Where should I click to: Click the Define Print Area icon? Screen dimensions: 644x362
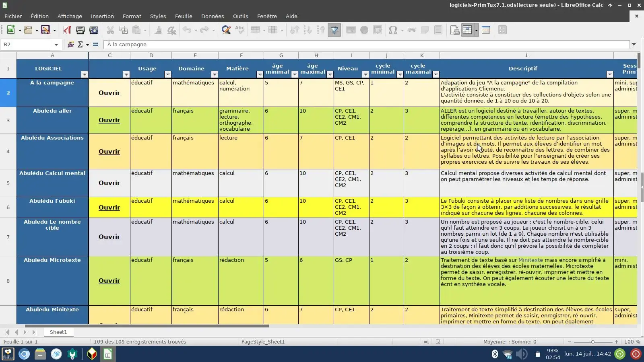pyautogui.click(x=455, y=30)
